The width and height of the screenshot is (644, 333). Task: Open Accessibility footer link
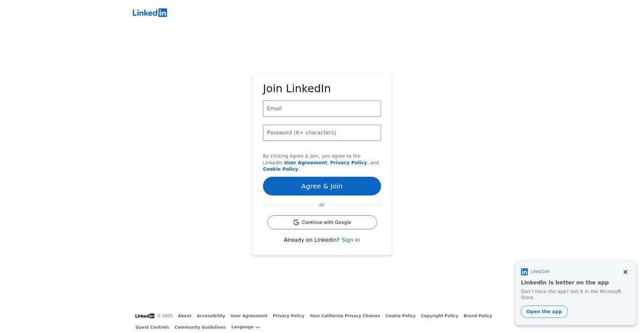click(x=211, y=316)
